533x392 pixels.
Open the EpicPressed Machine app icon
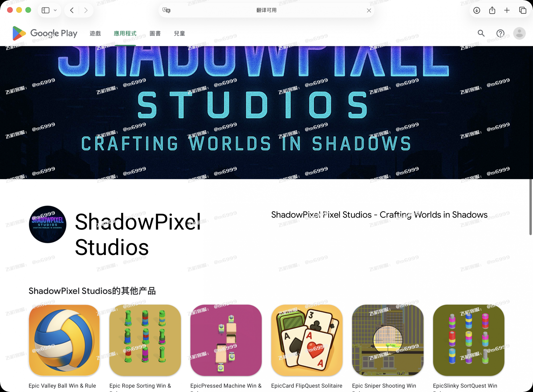click(226, 340)
